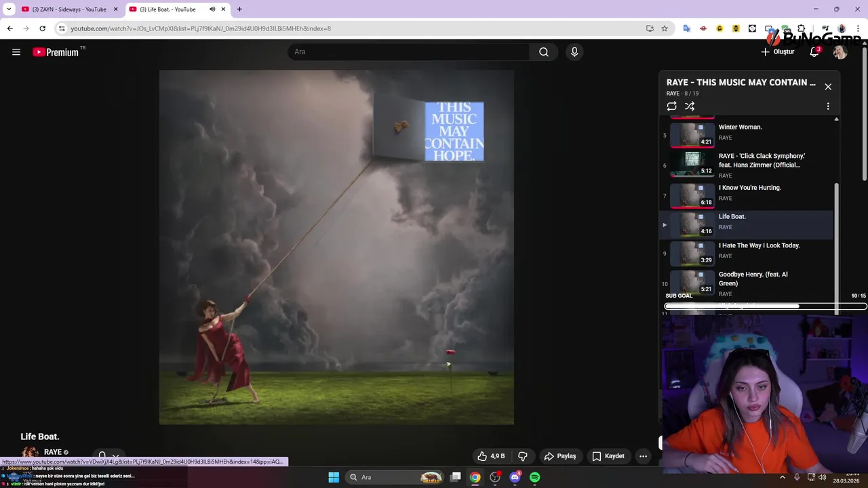Screen dimensions: 868x488
Task: Open volume control in system tray
Action: 822,477
